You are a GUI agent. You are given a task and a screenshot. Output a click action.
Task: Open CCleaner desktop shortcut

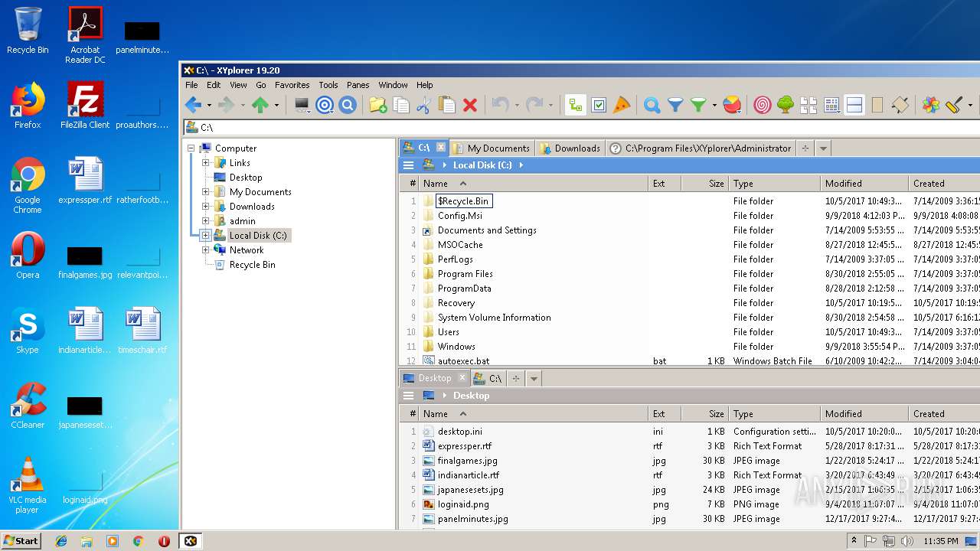pos(28,406)
